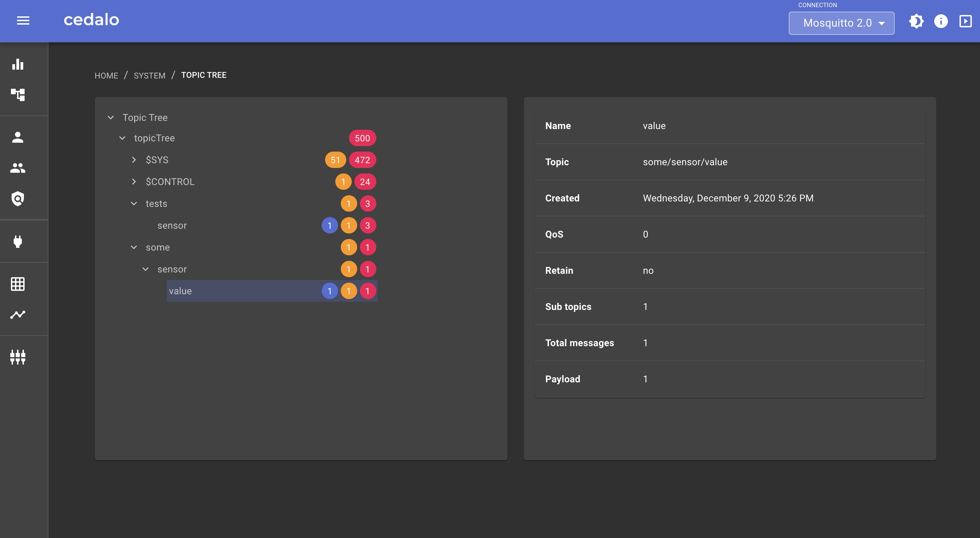Open the line graph sidebar icon
The height and width of the screenshot is (538, 980).
18,314
